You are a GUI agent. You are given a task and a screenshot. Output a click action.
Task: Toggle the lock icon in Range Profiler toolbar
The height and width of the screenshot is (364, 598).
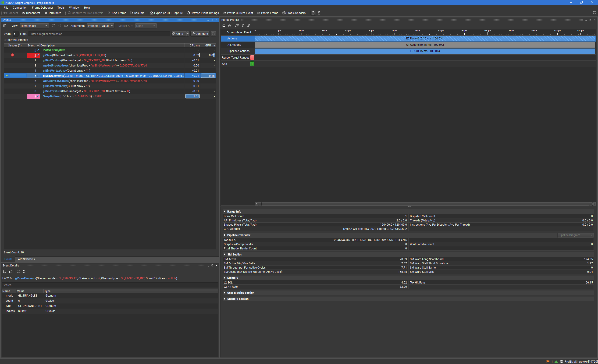(x=230, y=26)
